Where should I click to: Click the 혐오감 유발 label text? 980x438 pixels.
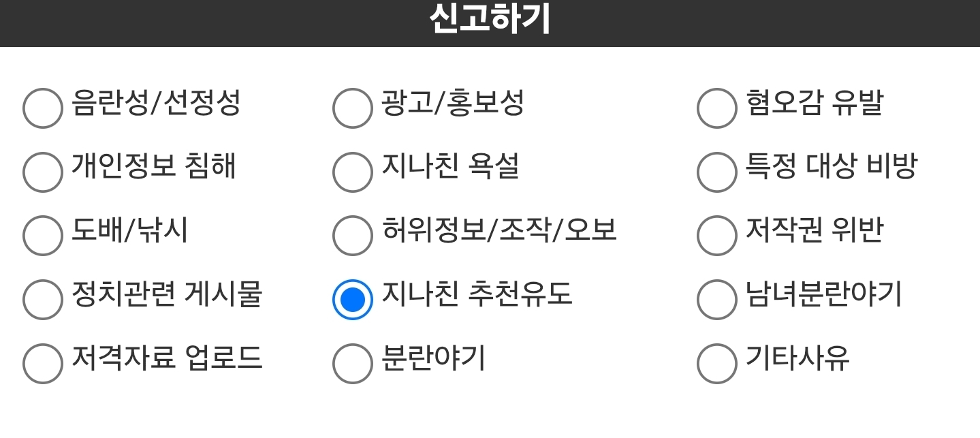(815, 104)
